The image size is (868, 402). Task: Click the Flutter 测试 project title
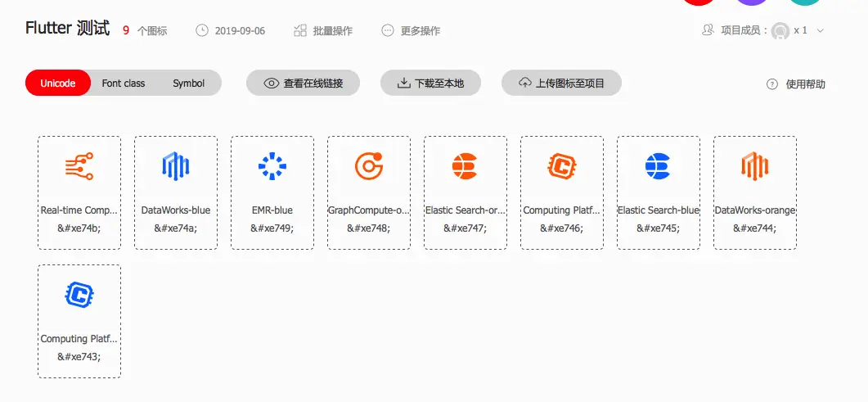tap(68, 28)
